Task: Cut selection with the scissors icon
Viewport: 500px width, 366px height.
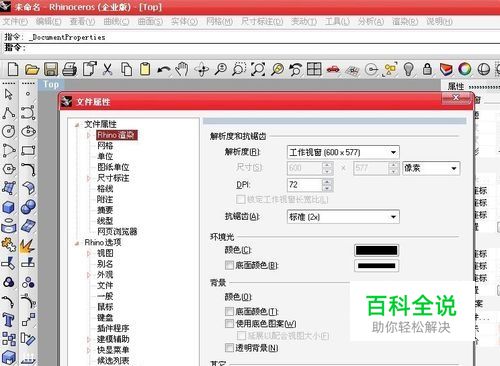Action: 107,70
